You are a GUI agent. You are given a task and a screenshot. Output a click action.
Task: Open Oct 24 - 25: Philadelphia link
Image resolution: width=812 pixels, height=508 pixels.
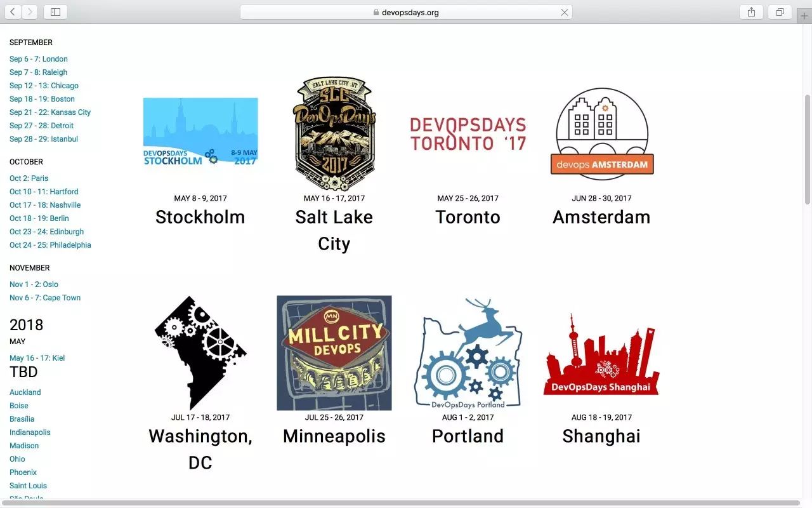(50, 245)
